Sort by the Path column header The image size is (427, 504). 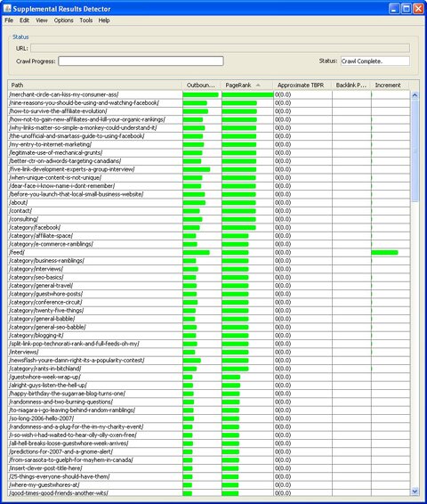pos(95,85)
